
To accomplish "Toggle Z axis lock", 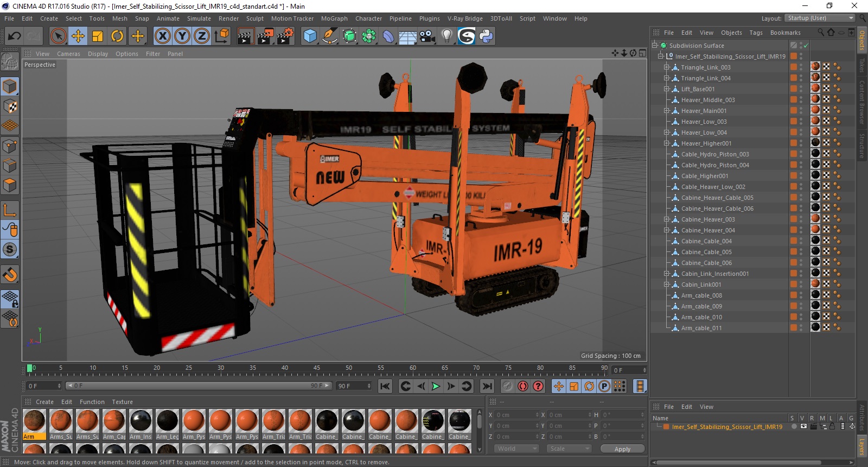I will coord(202,36).
